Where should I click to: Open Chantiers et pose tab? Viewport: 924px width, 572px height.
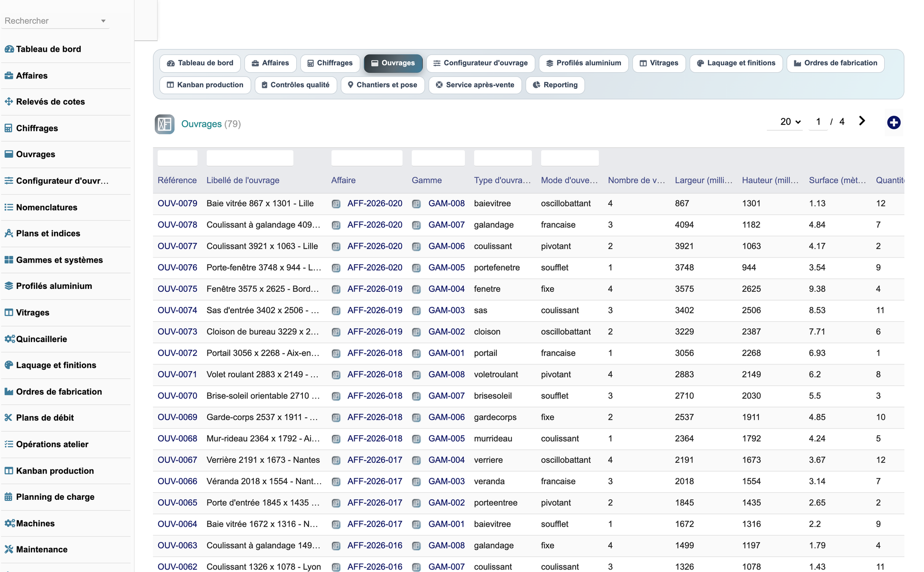coord(382,85)
